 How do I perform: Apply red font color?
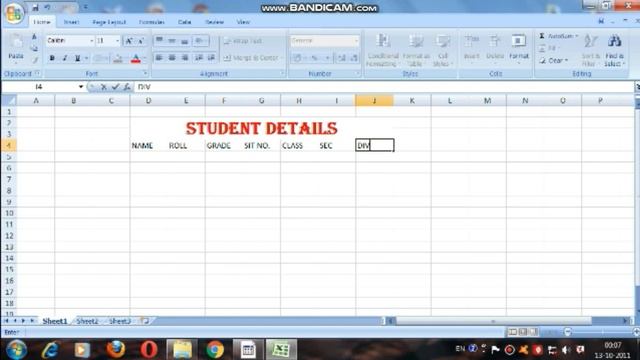pos(136,59)
